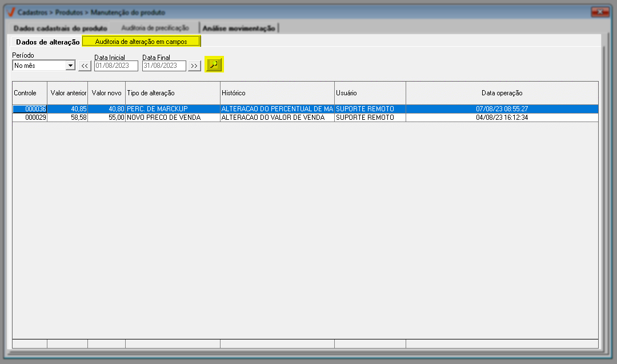Click value 40,80 in Valor novo
The height and width of the screenshot is (364, 617).
[107, 109]
